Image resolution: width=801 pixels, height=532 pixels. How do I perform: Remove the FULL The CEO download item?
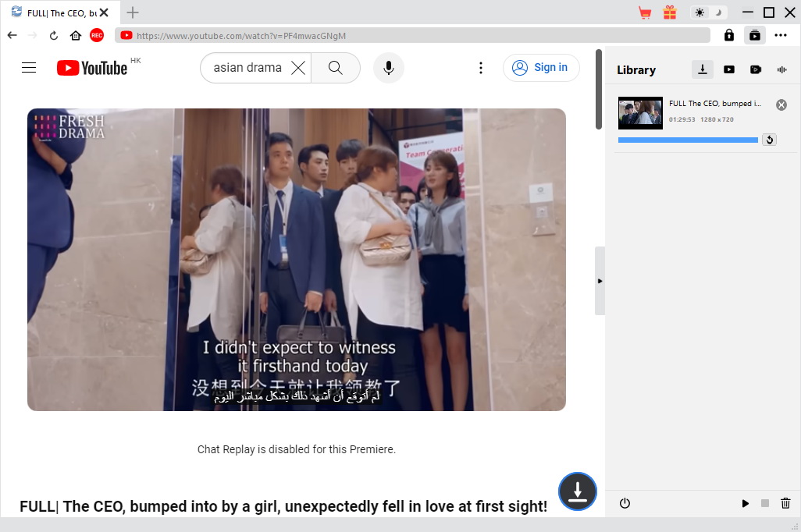point(781,105)
